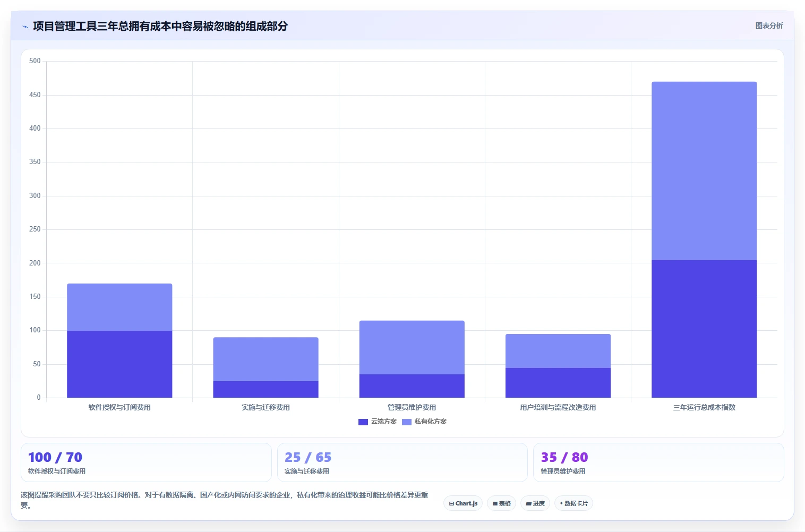Toggle the 私有化方案 legend swatch
Viewport: 805px width, 532px height.
pos(407,422)
